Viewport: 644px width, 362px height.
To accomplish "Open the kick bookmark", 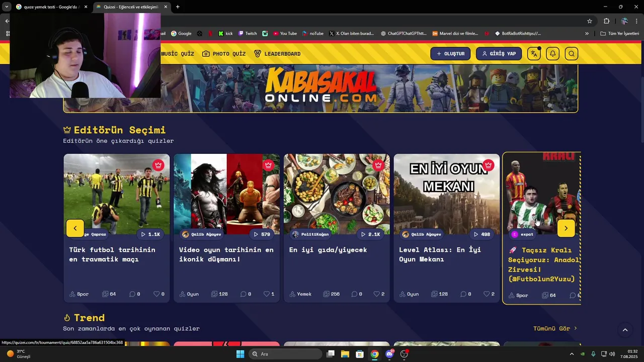I will pyautogui.click(x=225, y=34).
